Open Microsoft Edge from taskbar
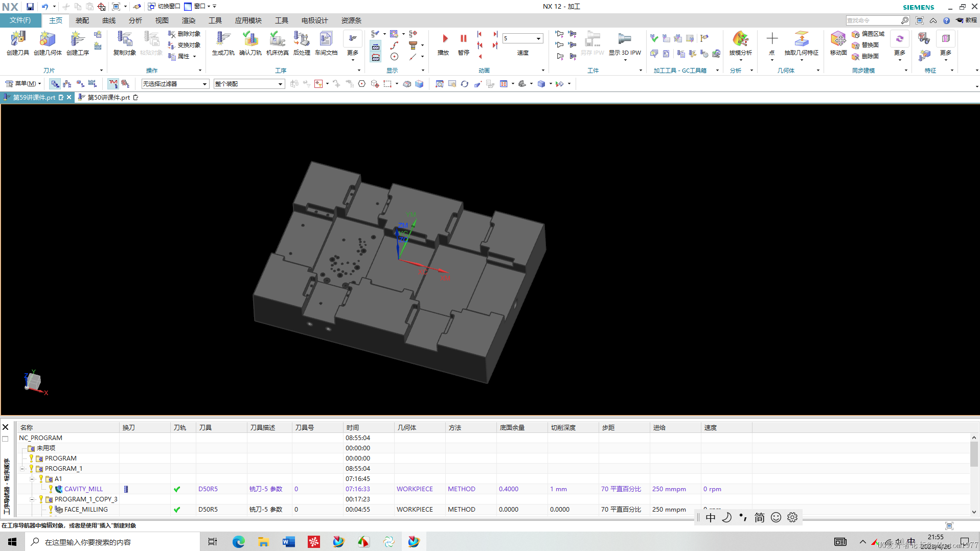 [238, 542]
